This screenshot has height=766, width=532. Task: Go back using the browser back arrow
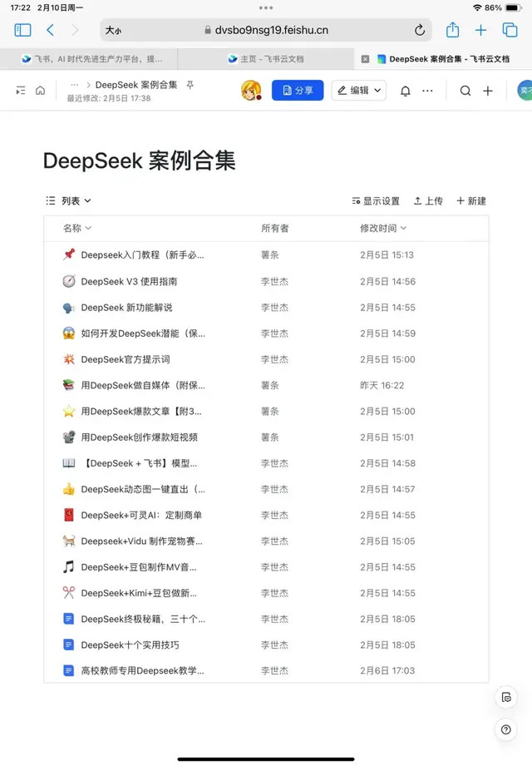point(50,30)
